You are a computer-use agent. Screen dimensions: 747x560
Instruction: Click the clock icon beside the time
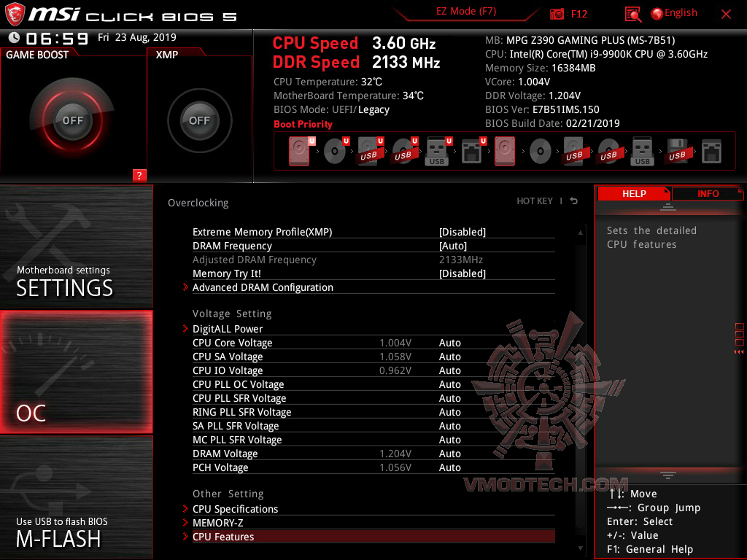pyautogui.click(x=15, y=38)
